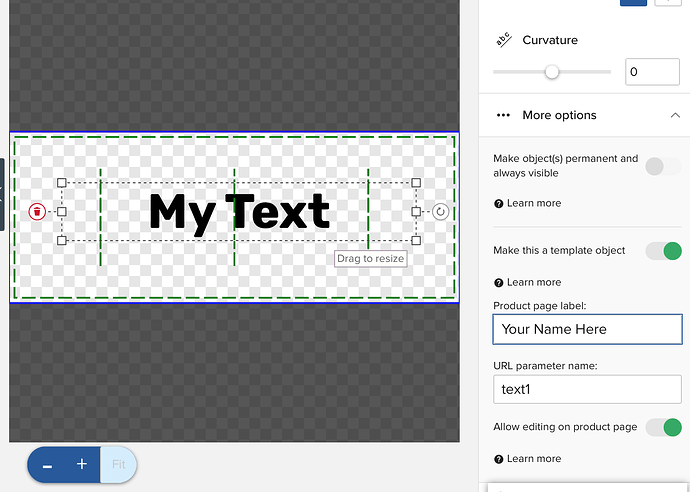Viewport: 690px width, 492px height.
Task: Click help icon under Allow editing toggle
Action: [x=499, y=459]
